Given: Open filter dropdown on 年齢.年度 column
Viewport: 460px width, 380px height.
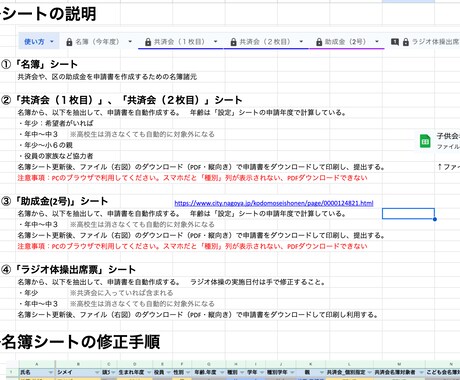Looking at the screenshot, I should 222,372.
